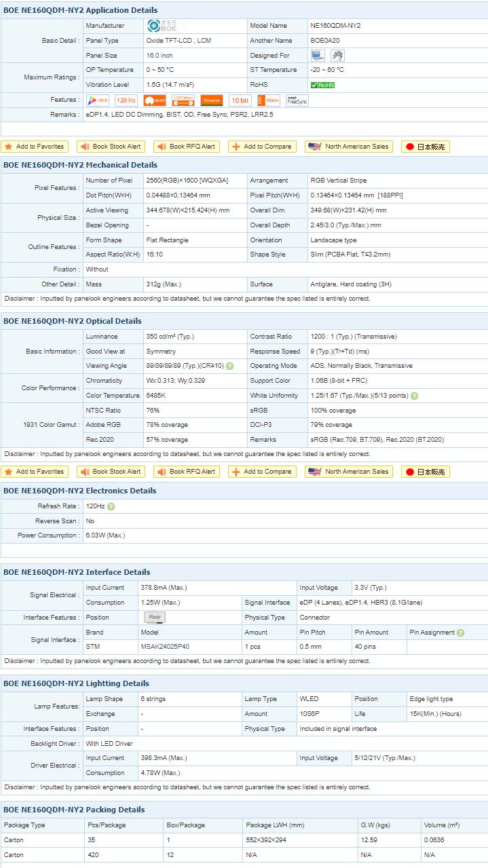Click Add to Compare above Mechanical Details
Viewport: 488px width, 868px height.
click(x=262, y=147)
